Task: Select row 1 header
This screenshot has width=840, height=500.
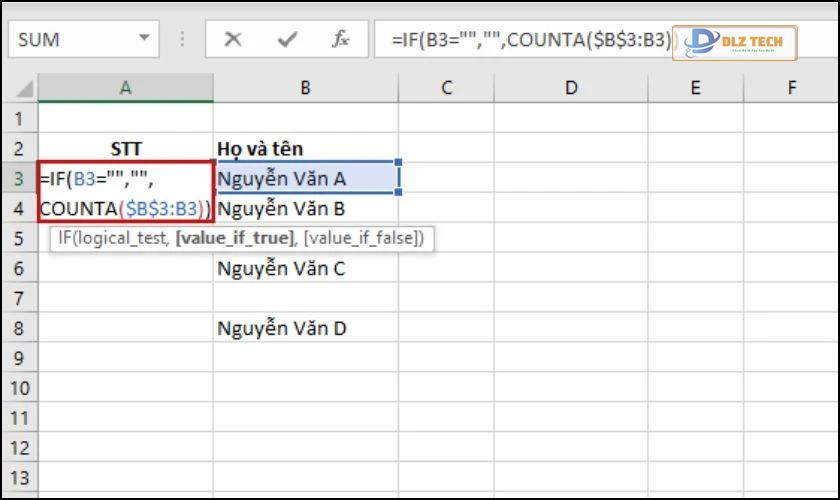Action: [19, 118]
